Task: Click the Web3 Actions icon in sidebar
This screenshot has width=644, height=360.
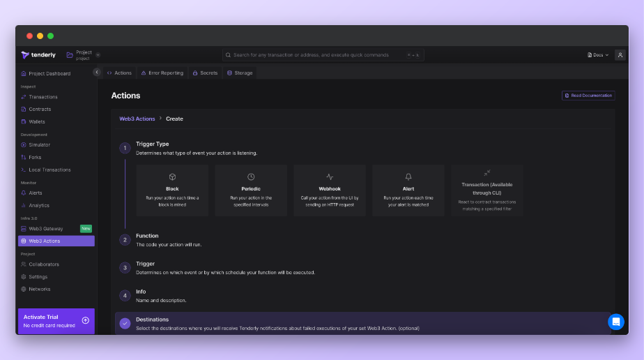Action: (x=24, y=241)
